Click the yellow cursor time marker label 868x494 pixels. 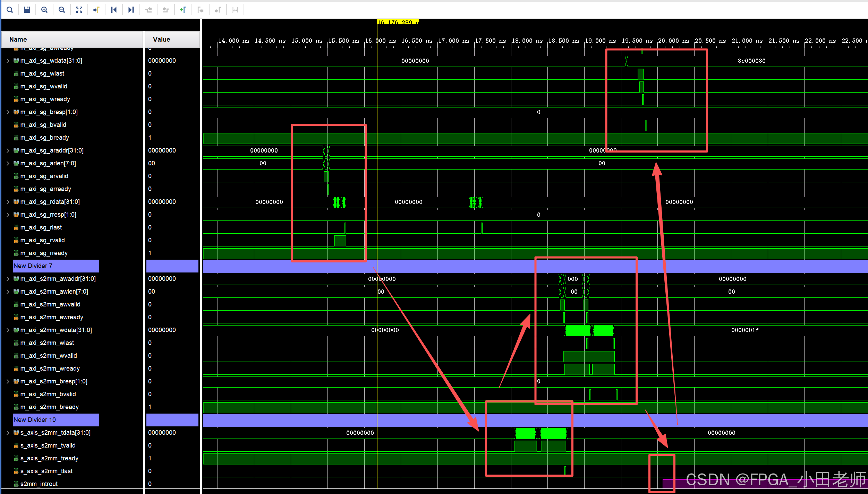click(398, 22)
